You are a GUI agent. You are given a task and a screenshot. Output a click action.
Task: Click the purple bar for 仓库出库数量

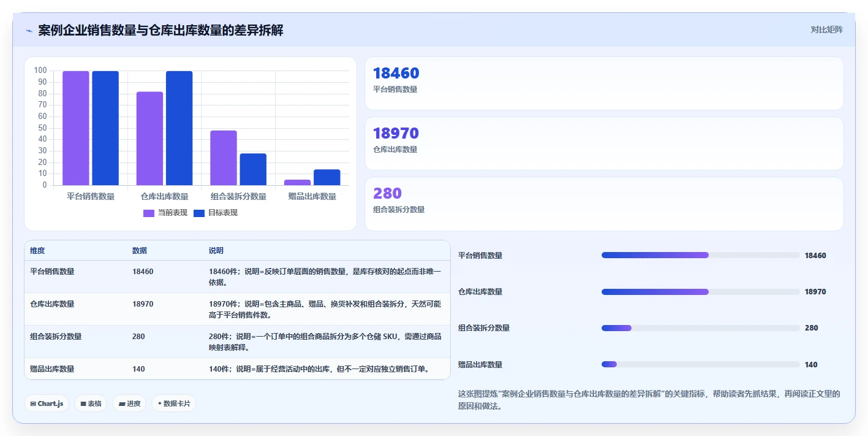(149, 139)
